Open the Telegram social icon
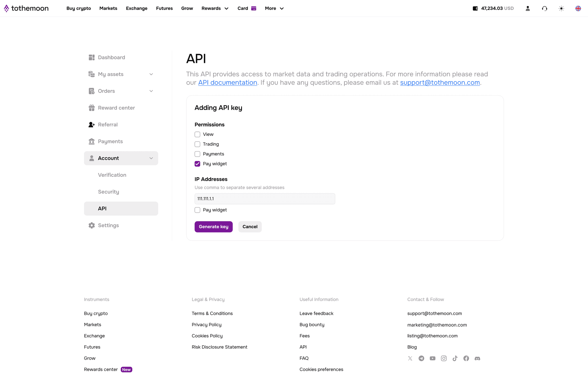This screenshot has height=378, width=588. coord(421,358)
